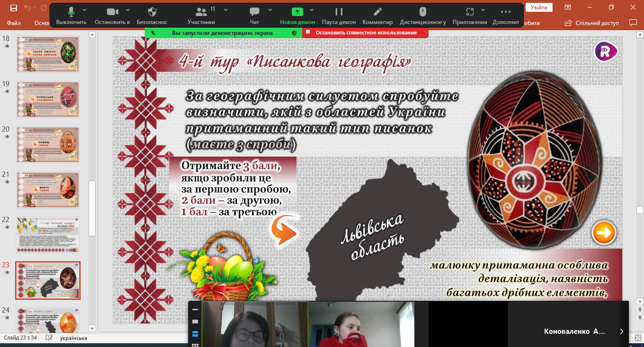Click the video tile of person with glasses

(255, 324)
